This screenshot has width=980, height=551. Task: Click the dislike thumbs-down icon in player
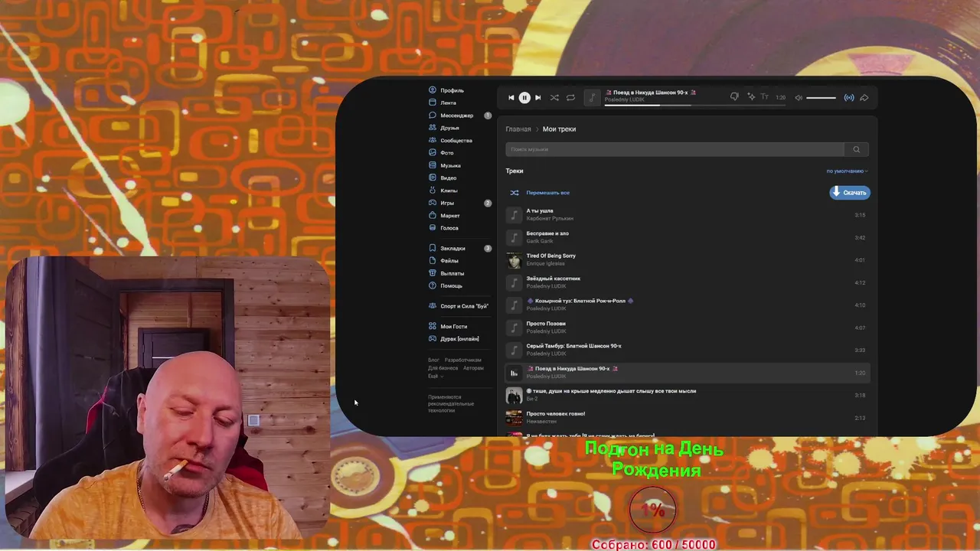point(734,97)
